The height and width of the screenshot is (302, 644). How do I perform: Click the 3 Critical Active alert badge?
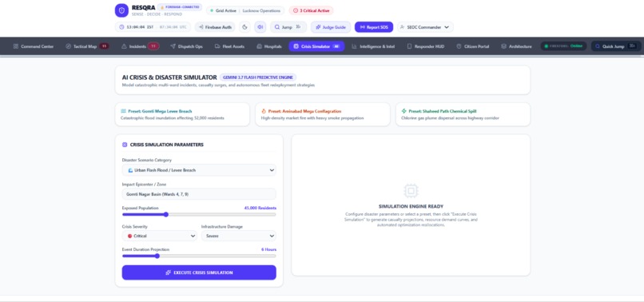coord(311,10)
